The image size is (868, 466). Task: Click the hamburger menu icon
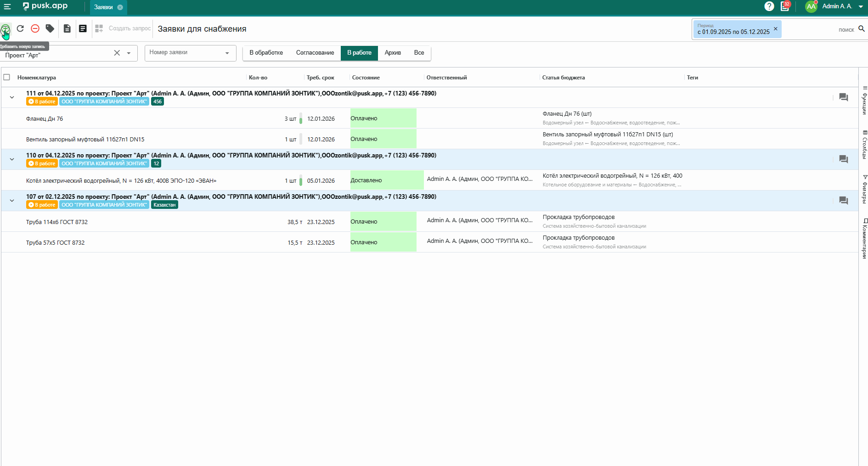7,6
